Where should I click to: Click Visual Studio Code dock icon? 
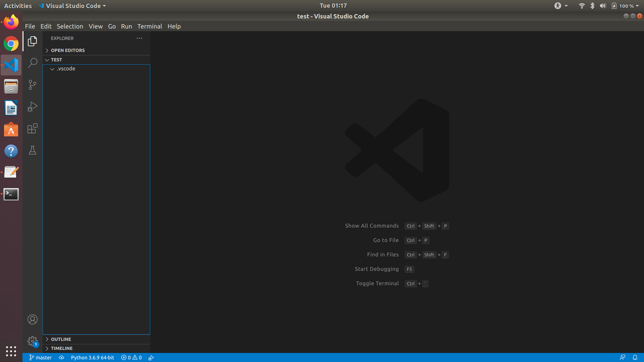(11, 65)
